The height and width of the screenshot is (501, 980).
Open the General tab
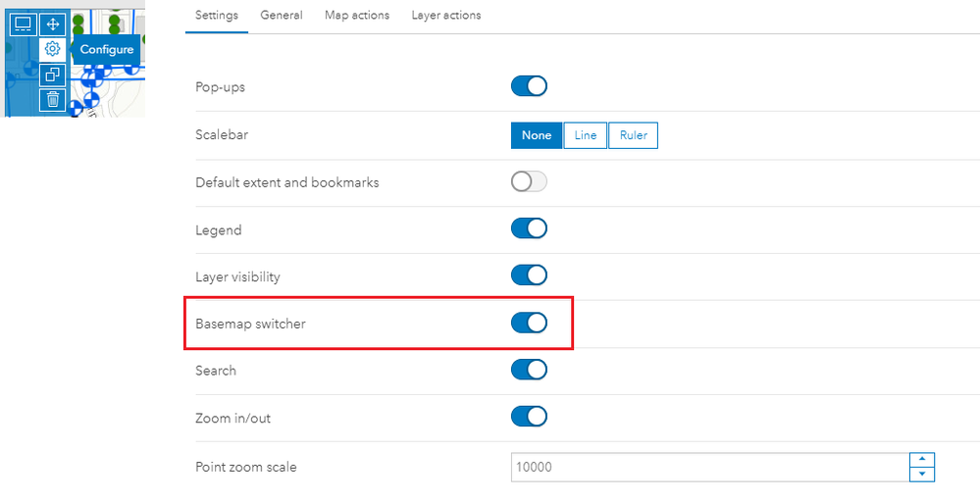tap(282, 16)
